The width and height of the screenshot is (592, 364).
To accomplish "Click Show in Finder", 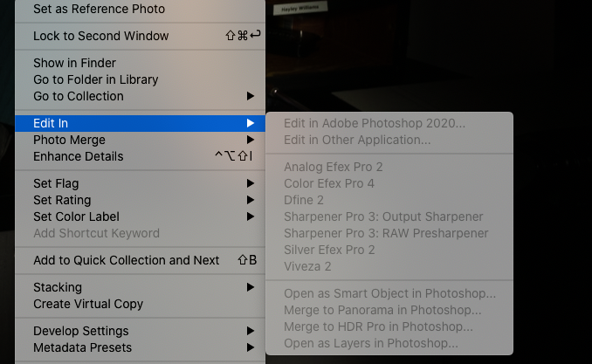I will pos(74,63).
